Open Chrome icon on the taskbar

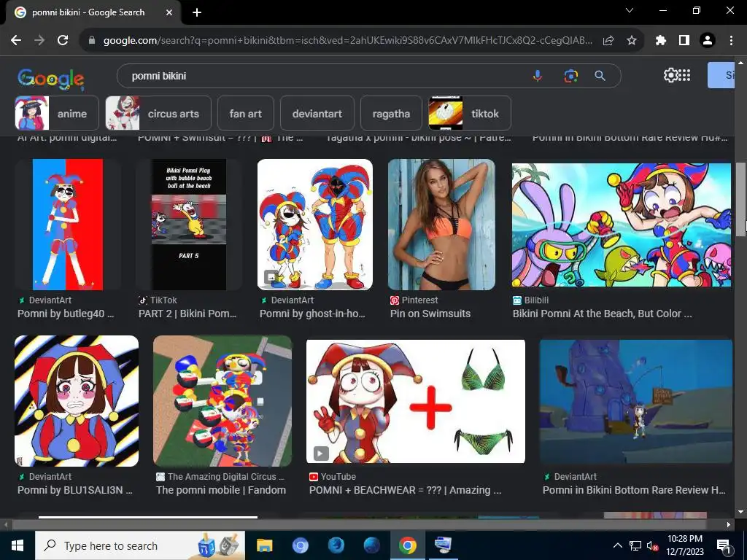[407, 545]
